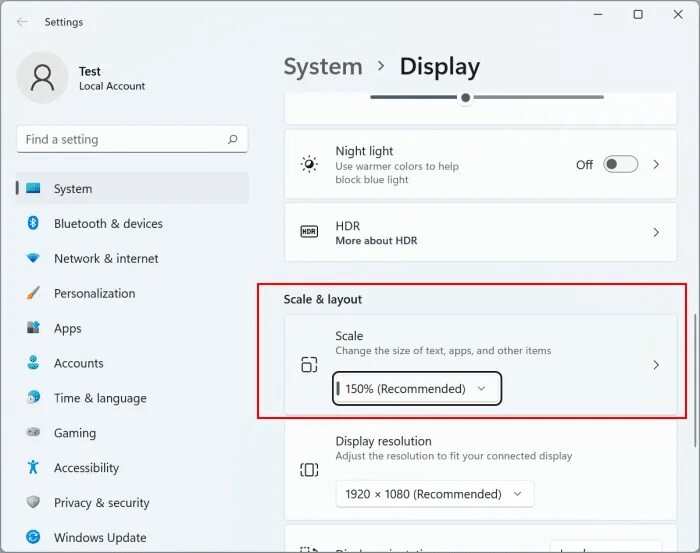The height and width of the screenshot is (553, 700).
Task: Click the Accessibility figure icon
Action: [x=33, y=467]
